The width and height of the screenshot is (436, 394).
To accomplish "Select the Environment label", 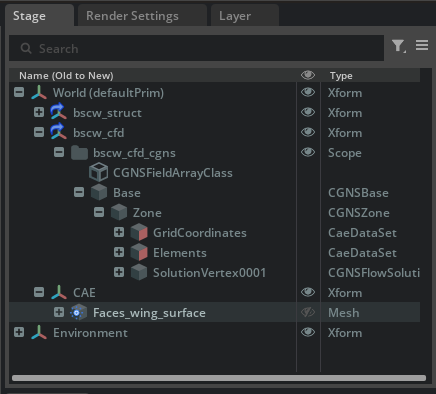I will point(90,333).
